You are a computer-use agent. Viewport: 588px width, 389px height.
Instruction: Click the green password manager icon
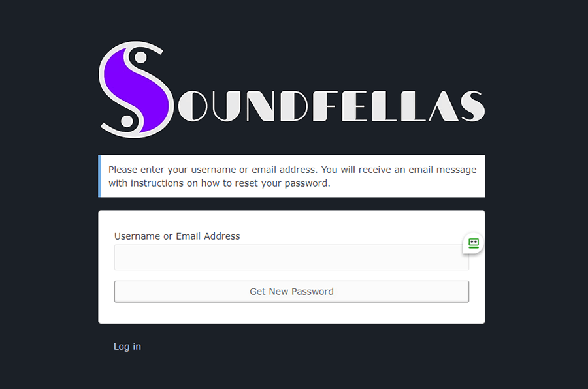474,243
